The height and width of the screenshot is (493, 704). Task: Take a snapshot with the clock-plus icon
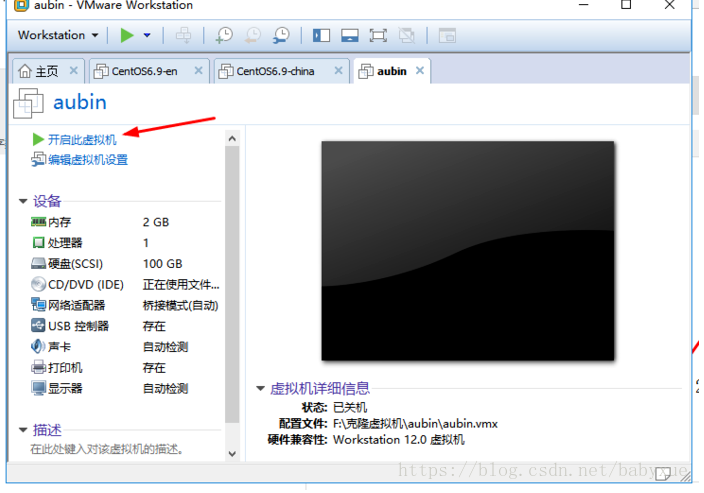coord(224,35)
